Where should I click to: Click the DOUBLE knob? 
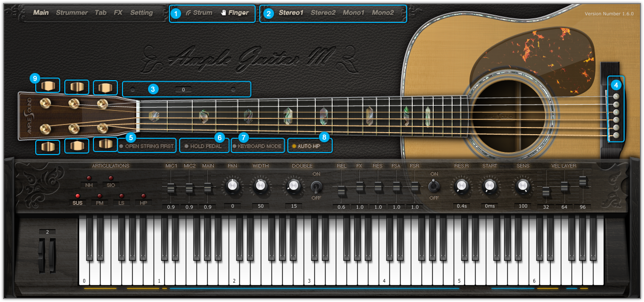(293, 186)
